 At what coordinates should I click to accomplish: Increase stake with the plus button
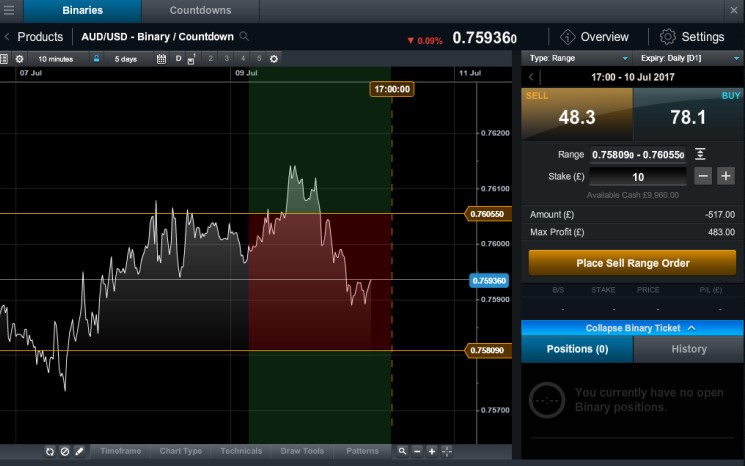(x=726, y=176)
